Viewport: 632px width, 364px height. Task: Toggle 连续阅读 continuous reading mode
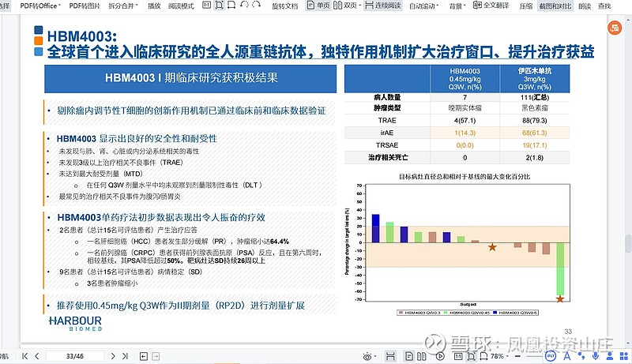[383, 6]
